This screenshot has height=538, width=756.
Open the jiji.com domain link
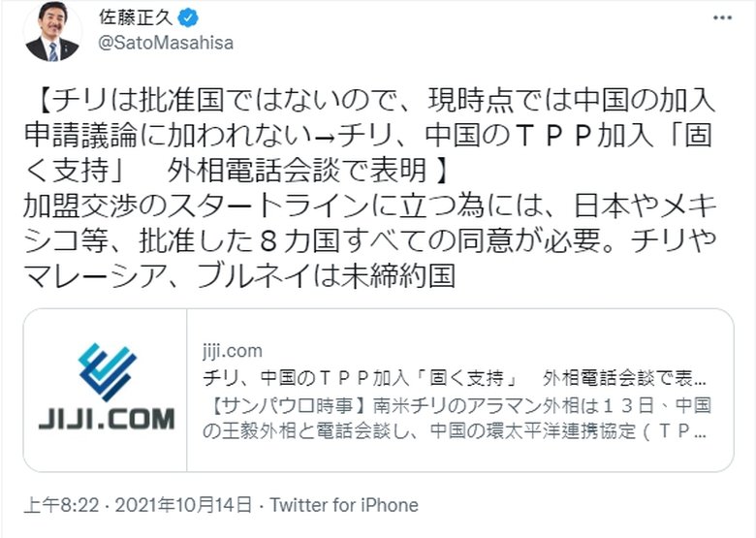coord(235,351)
